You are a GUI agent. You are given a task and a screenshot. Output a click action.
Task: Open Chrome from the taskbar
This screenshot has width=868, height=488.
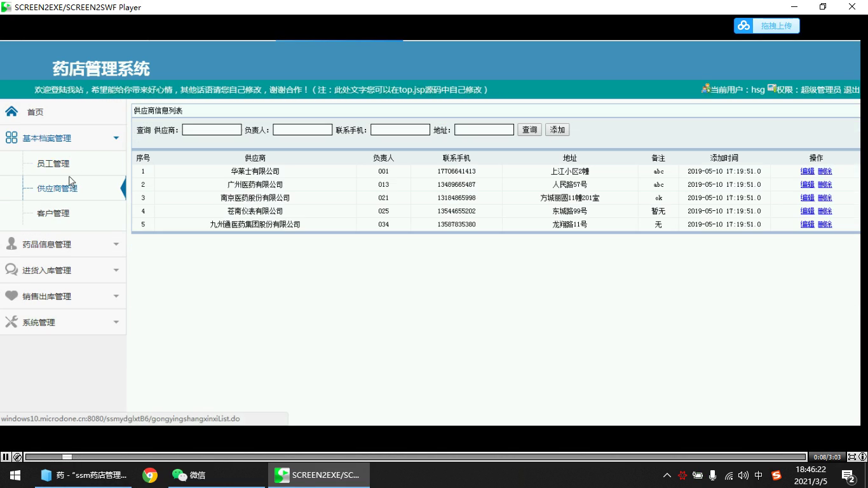click(x=150, y=475)
